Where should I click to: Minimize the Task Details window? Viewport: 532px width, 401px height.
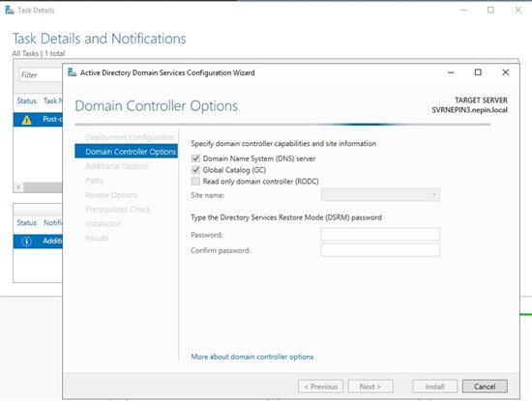[x=463, y=11]
